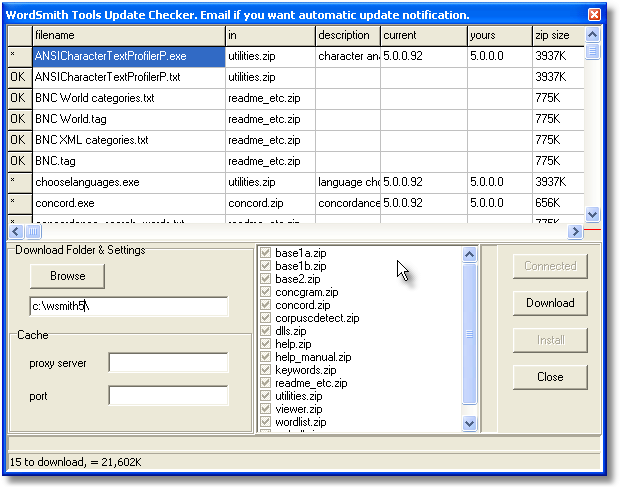Click the zip list scroll-up arrow
The image size is (621, 490).
point(469,254)
